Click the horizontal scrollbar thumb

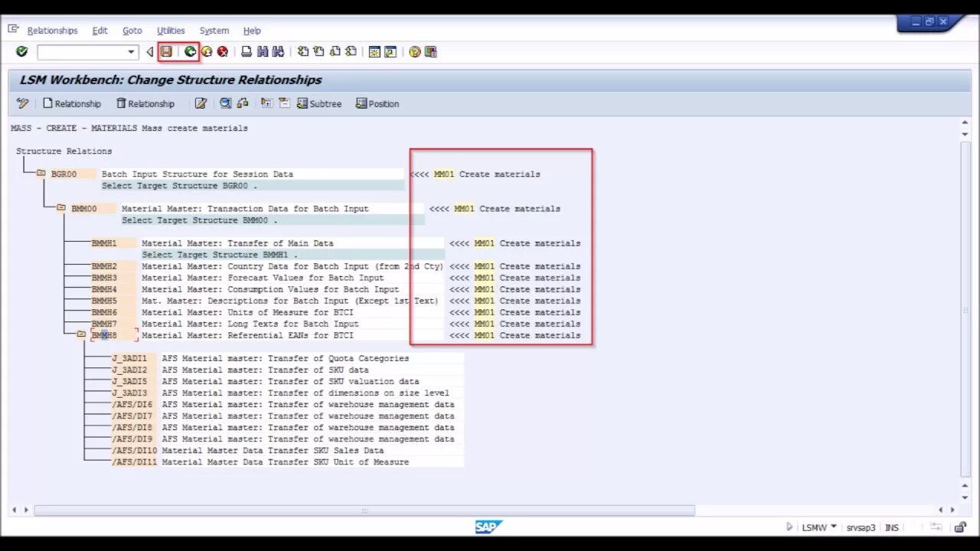coord(364,510)
